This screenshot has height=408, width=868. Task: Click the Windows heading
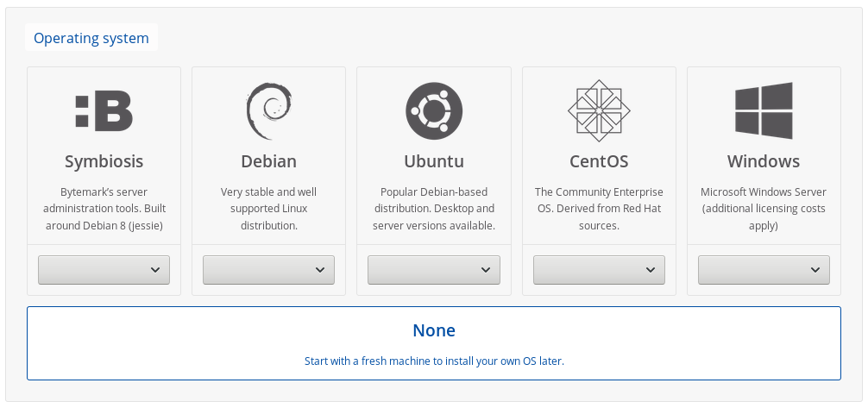point(764,161)
